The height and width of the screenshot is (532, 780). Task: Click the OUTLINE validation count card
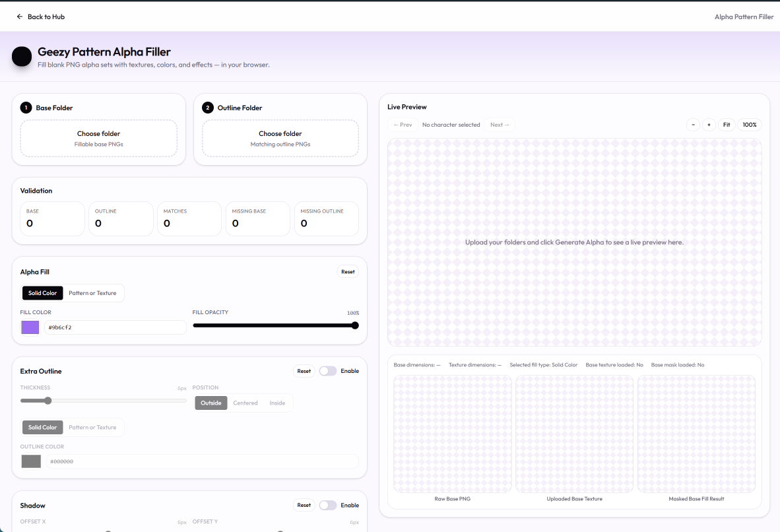click(121, 219)
